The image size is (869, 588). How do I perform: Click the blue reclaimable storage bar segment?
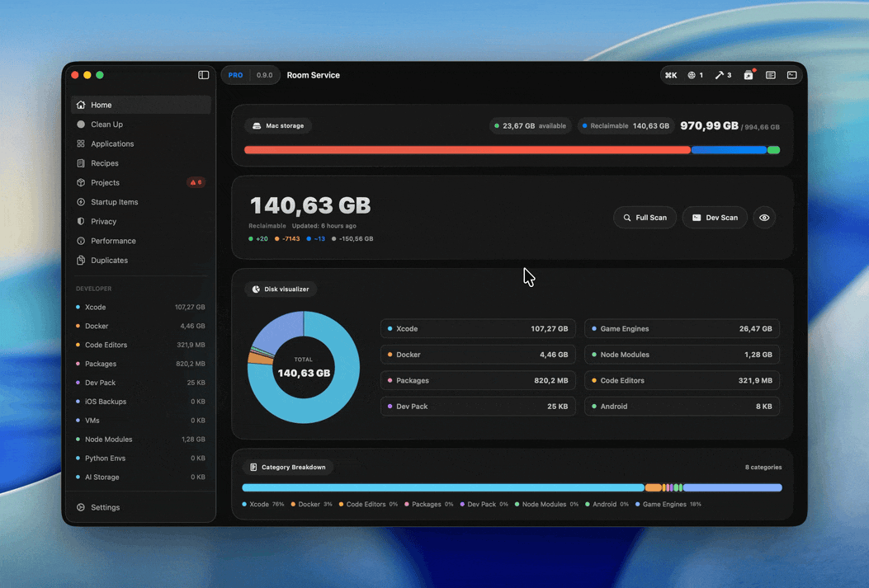729,150
